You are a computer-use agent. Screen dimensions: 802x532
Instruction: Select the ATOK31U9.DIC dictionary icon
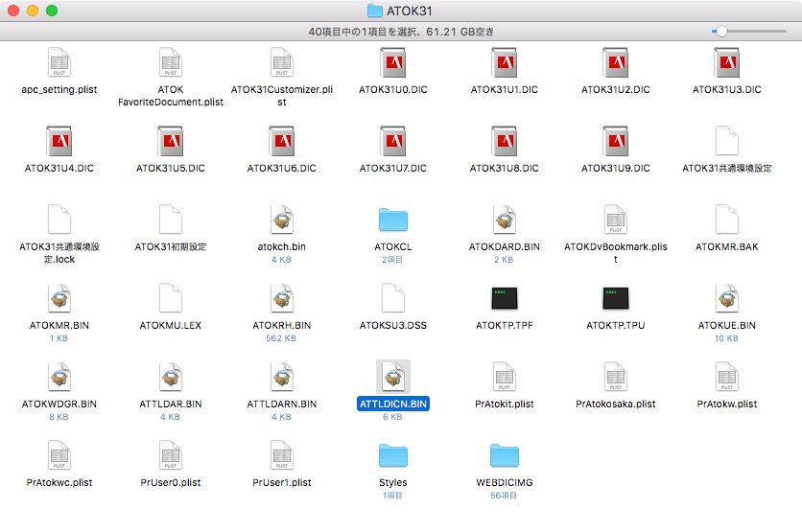tap(615, 141)
